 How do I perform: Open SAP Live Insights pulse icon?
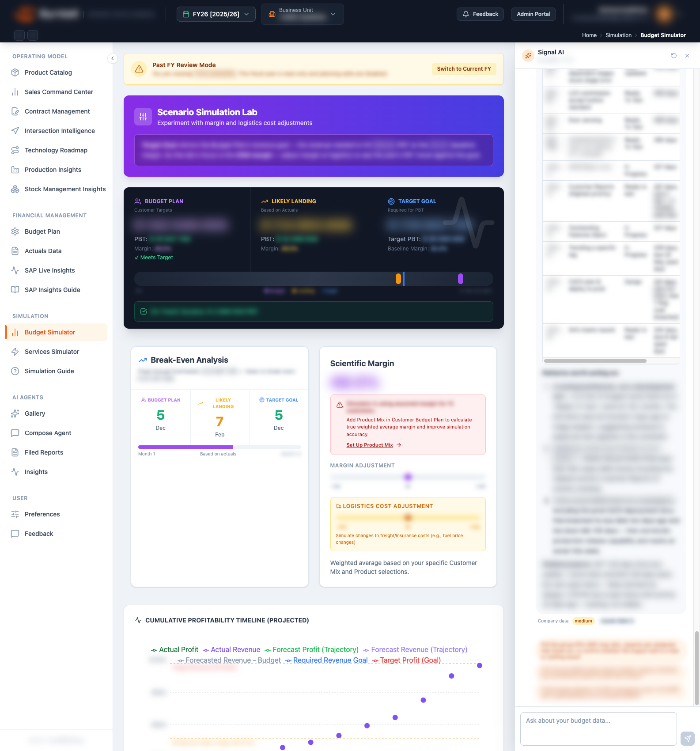coord(15,270)
